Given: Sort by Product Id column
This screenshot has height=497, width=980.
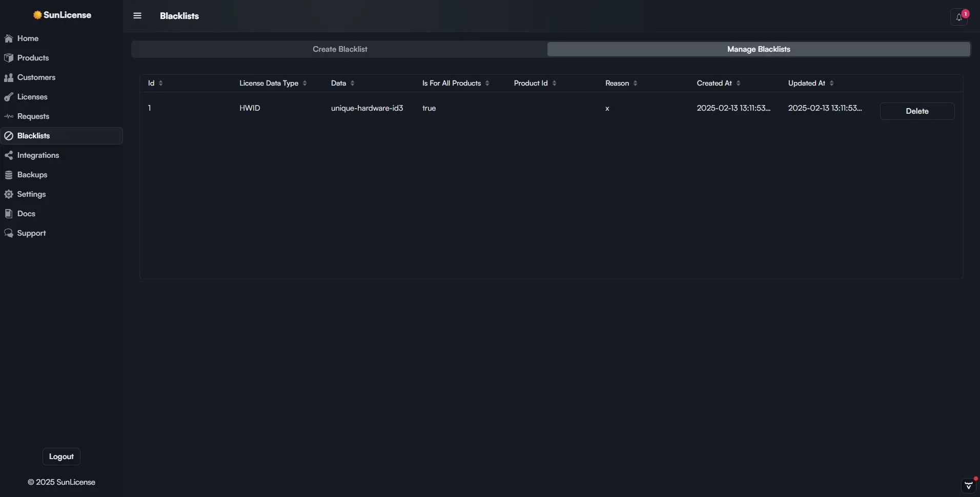Looking at the screenshot, I should (x=554, y=83).
